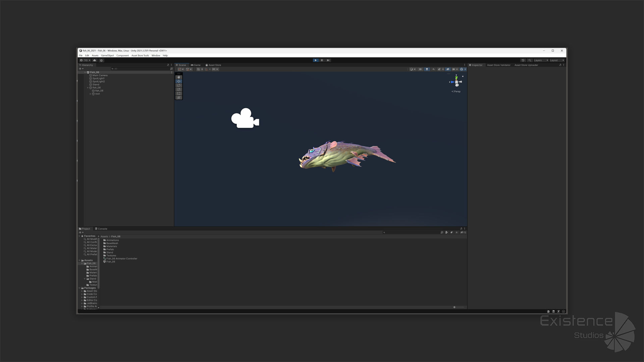644x362 pixels.
Task: Collapse the Fish_06 scene in Hierarchy
Action: click(85, 72)
